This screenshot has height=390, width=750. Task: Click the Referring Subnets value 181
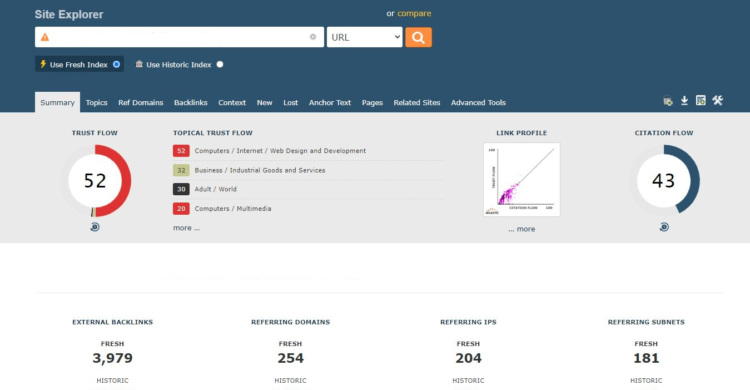tap(646, 358)
